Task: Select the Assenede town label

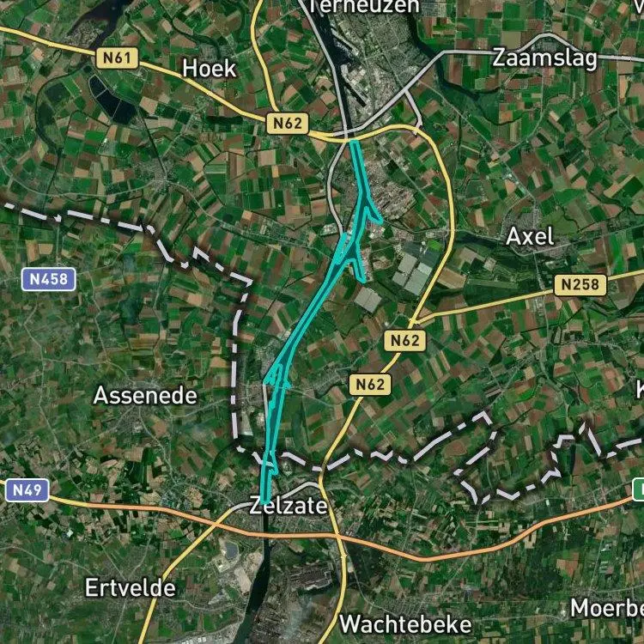Action: point(145,396)
